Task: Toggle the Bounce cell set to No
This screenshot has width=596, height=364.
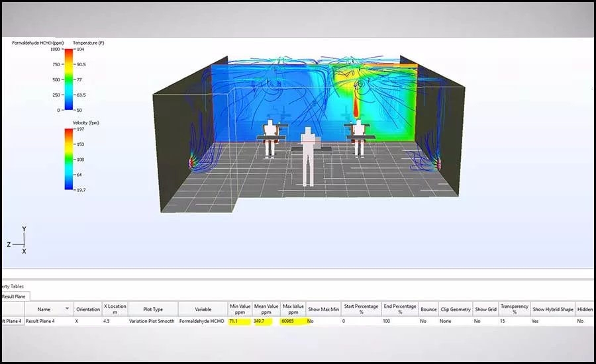Action: point(428,321)
